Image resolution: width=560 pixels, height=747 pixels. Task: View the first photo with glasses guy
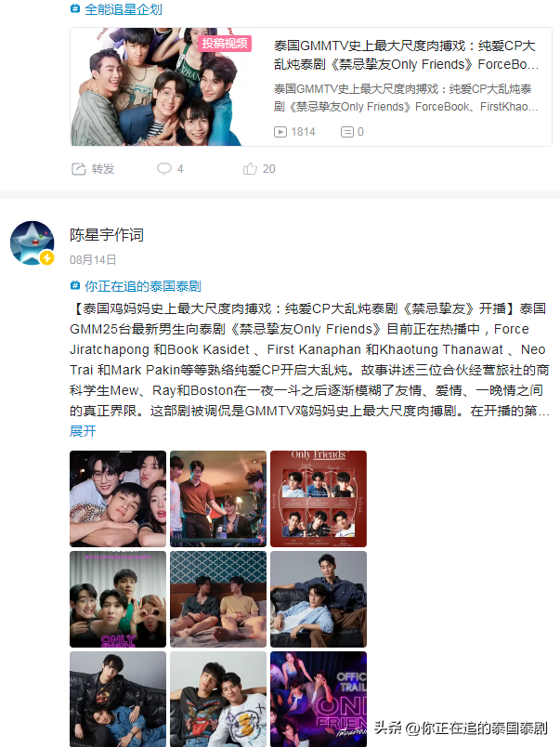118,499
